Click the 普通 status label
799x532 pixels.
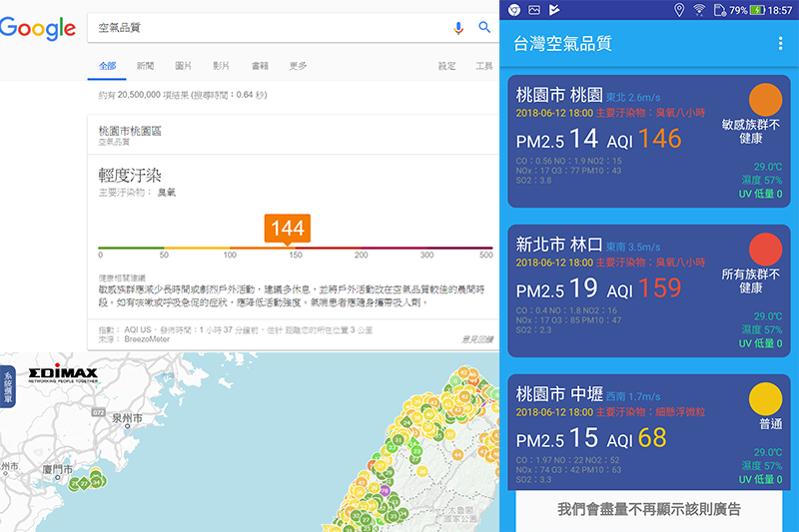pyautogui.click(x=770, y=424)
